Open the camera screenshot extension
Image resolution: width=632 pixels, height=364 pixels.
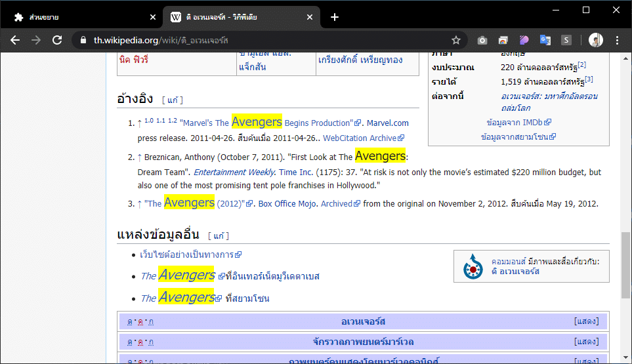pos(482,40)
